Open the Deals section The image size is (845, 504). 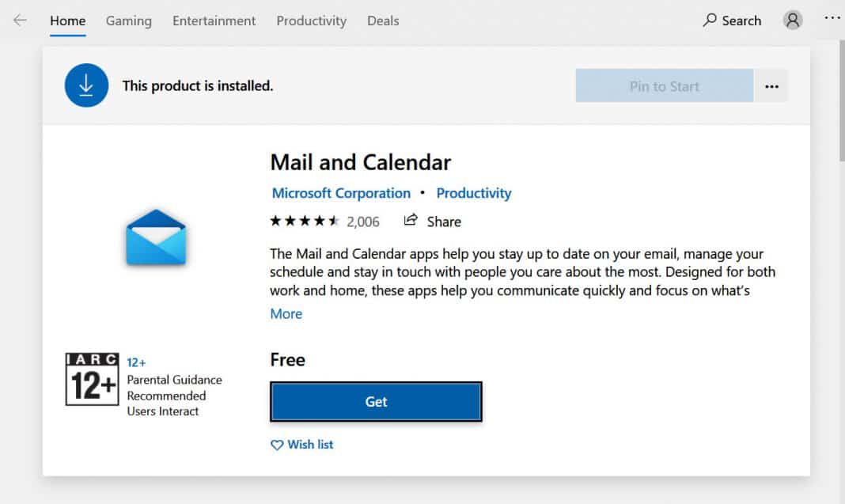point(382,21)
